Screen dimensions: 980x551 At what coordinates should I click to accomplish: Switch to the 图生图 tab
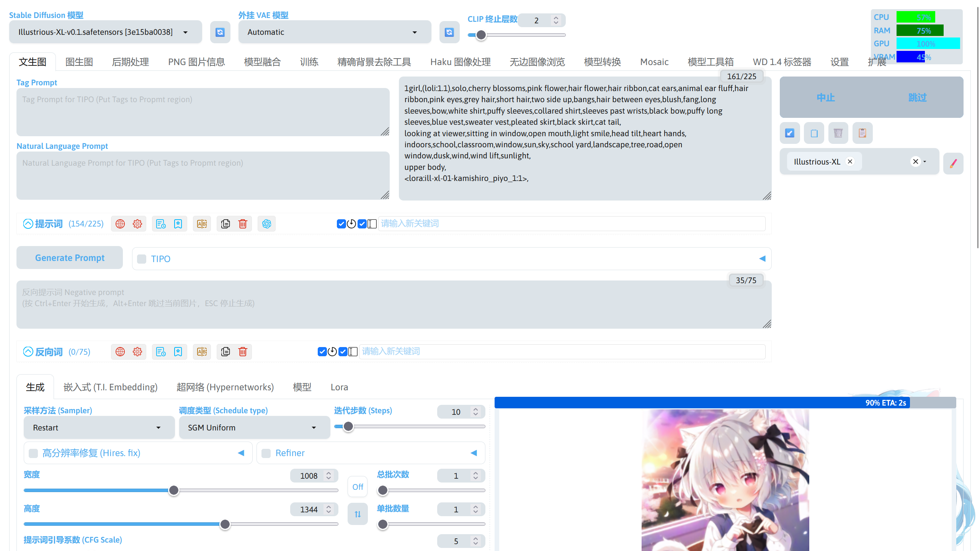(79, 62)
